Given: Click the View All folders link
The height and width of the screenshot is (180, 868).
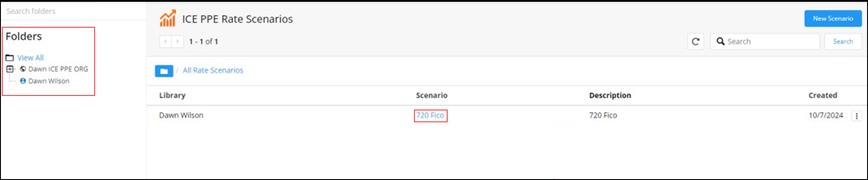Looking at the screenshot, I should click(x=30, y=58).
